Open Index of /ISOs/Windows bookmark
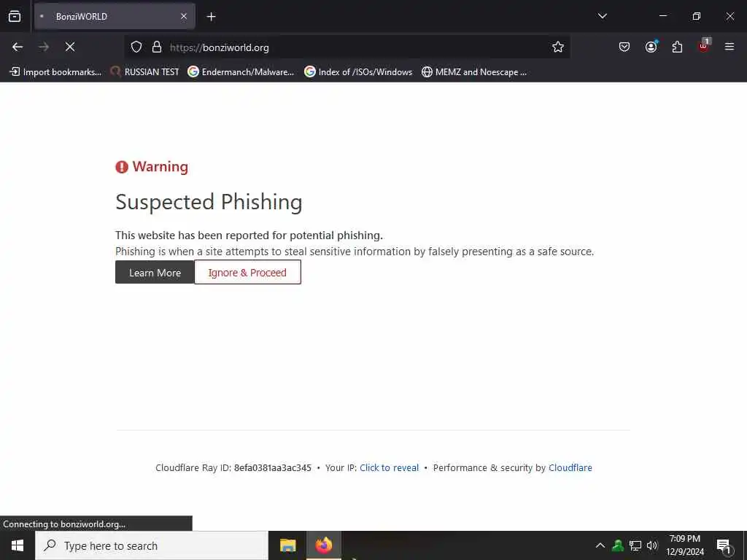This screenshot has height=560, width=747. click(x=358, y=72)
